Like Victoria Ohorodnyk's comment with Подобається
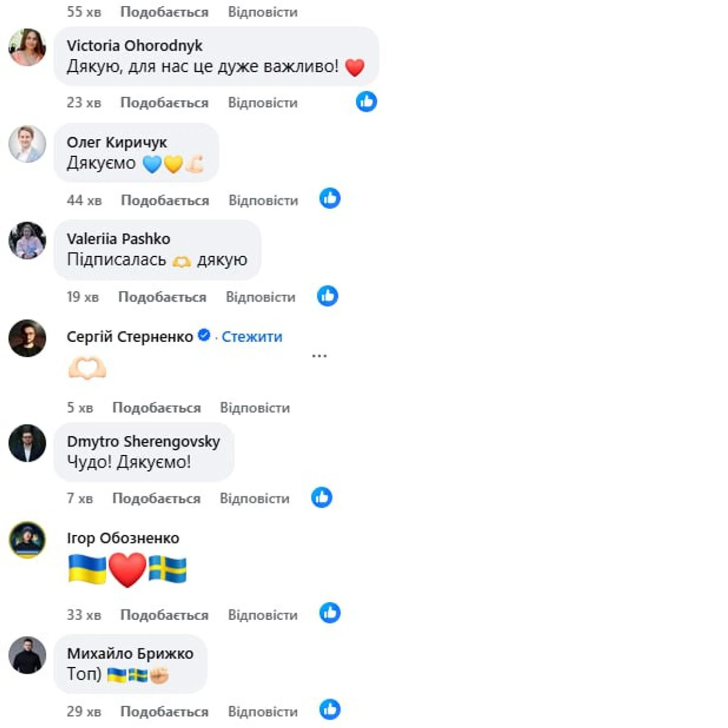This screenshot has width=728, height=728. (x=165, y=103)
